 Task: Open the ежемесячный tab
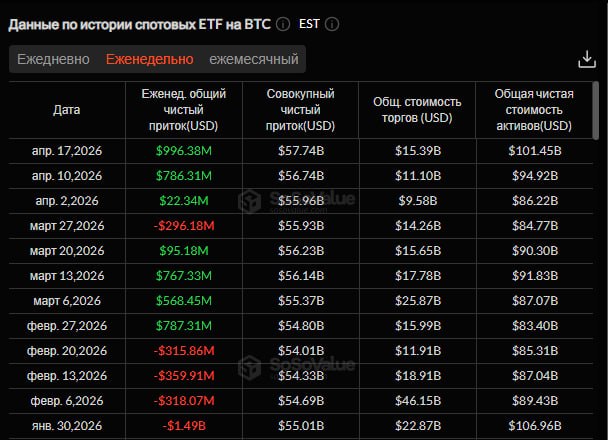tap(254, 59)
